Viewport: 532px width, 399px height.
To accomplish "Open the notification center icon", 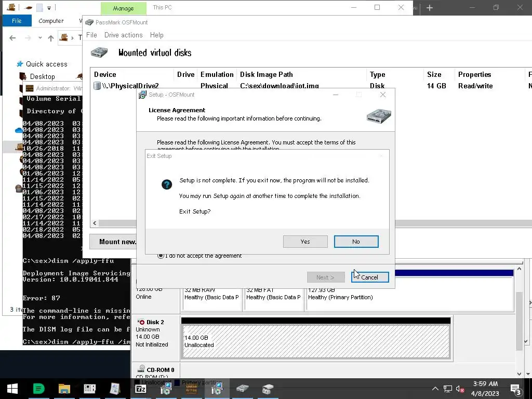I will tap(515, 389).
